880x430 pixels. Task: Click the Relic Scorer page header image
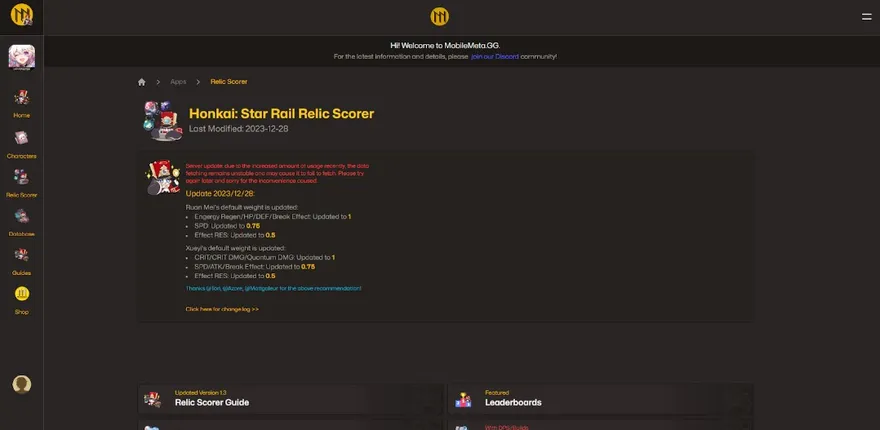162,121
